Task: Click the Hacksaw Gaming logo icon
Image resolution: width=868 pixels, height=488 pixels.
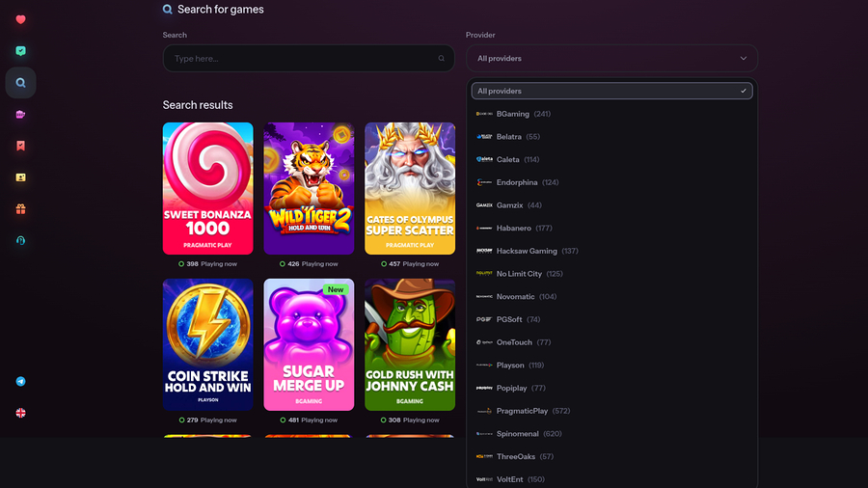Action: pos(484,251)
